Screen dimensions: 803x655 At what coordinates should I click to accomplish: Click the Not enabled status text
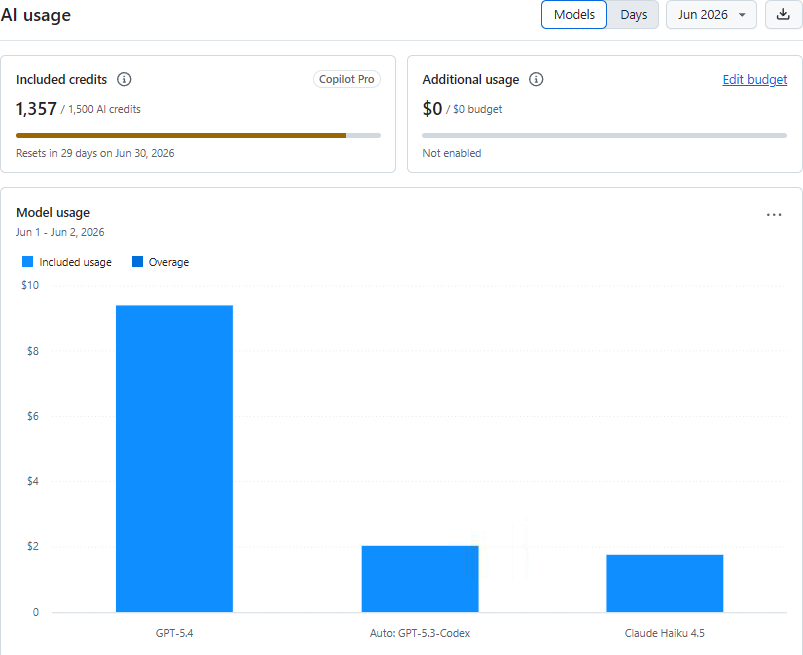click(452, 153)
